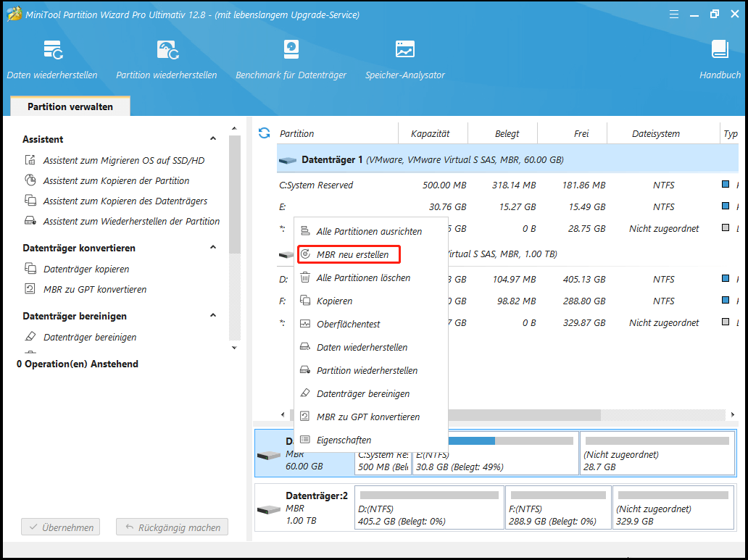Select F:(NTFS) 288.9 GB block

(x=558, y=508)
